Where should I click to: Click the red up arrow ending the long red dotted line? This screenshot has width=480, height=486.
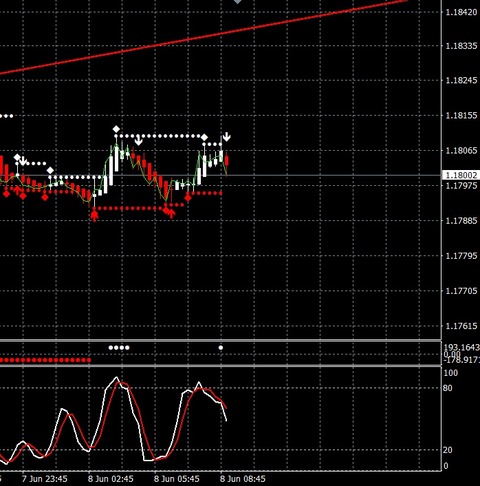pyautogui.click(x=171, y=214)
